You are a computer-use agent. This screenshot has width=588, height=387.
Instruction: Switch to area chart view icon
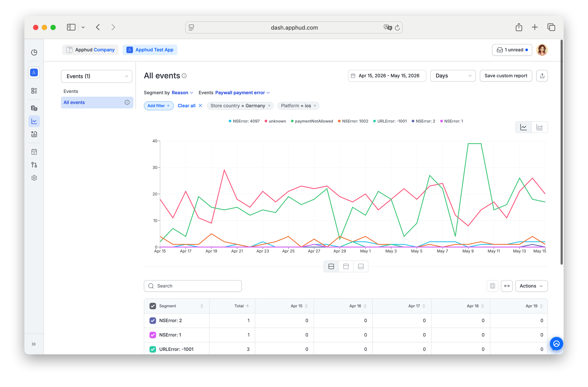(539, 127)
